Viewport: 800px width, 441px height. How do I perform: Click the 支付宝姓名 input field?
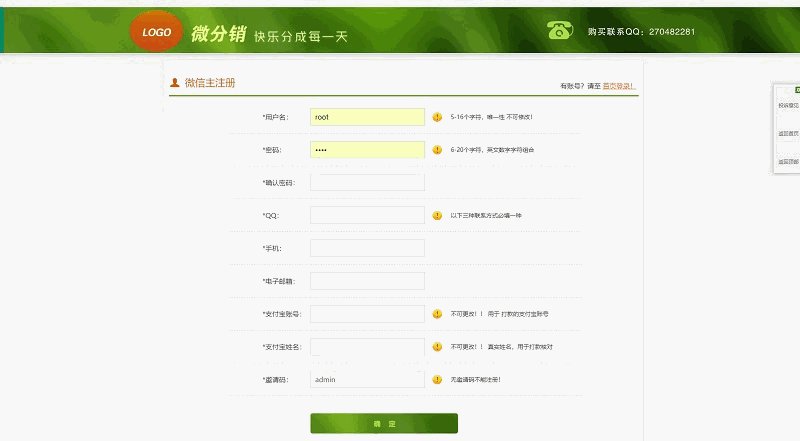(367, 347)
